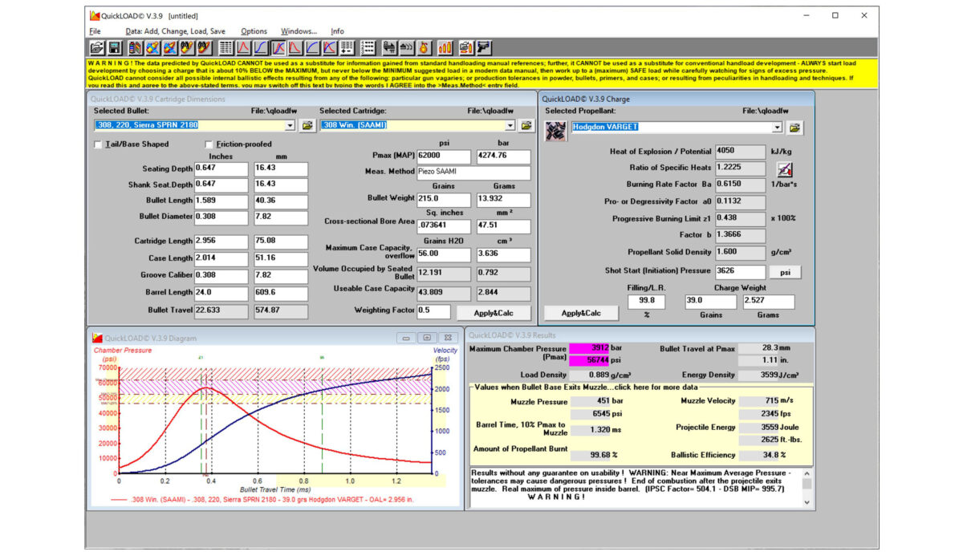Screen dimensions: 963x560
Task: Expand the Selected Propellant dropdown
Action: pos(776,128)
